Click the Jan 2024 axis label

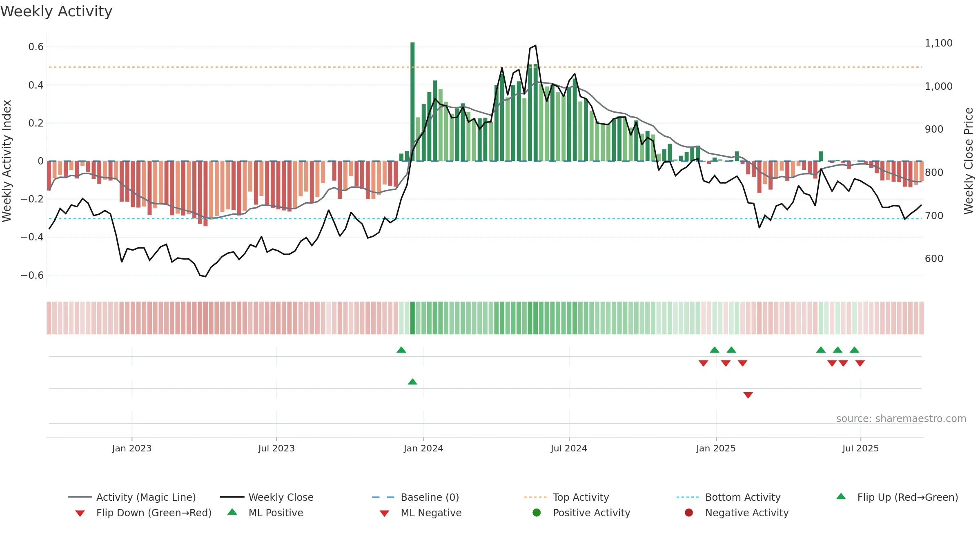click(x=423, y=448)
